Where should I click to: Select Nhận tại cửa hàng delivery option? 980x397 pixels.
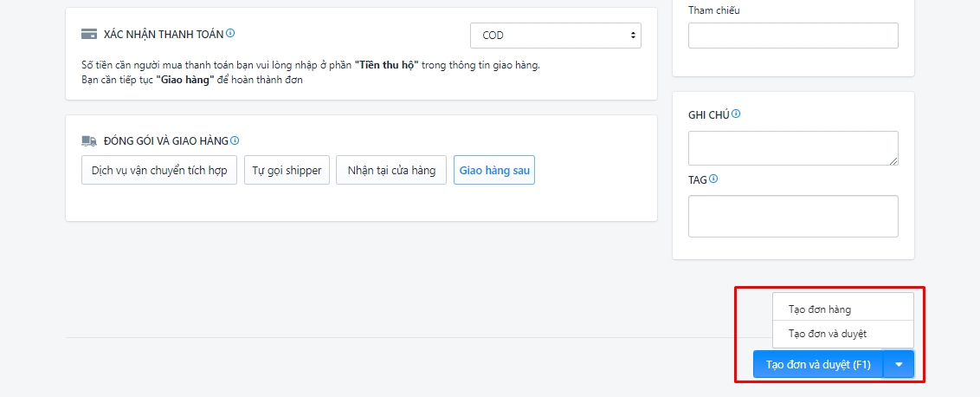[391, 171]
